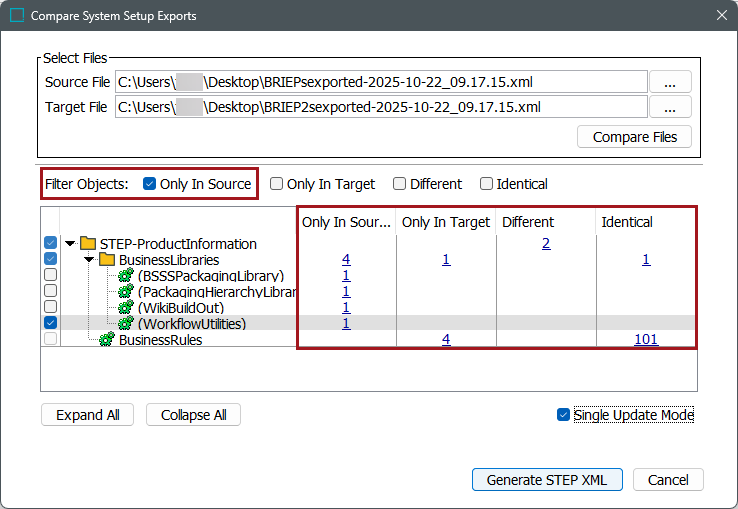Screen dimensions: 738x509
Task: Open the 101 identical BusinessRules link
Action: pos(646,340)
